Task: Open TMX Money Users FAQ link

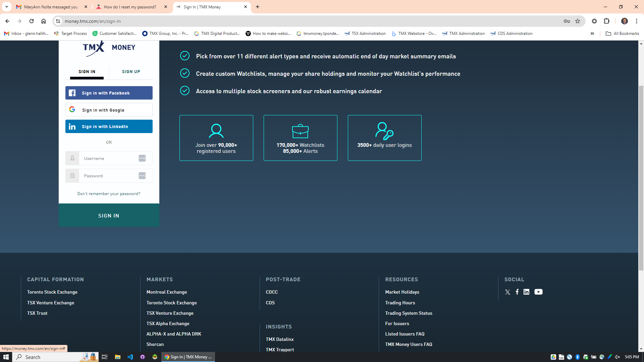Action: click(409, 345)
